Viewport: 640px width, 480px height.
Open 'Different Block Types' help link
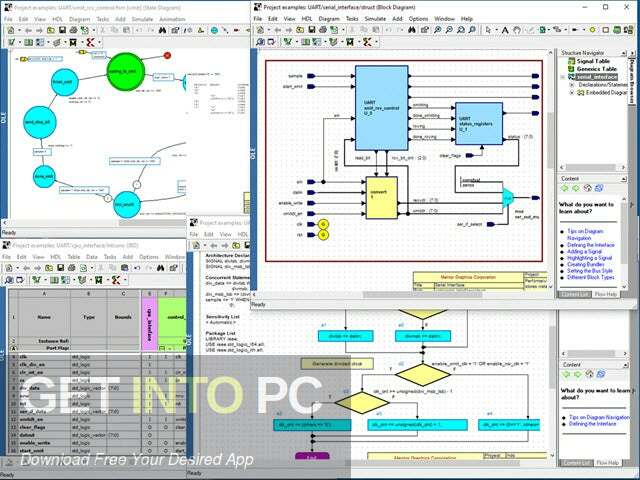[x=590, y=277]
